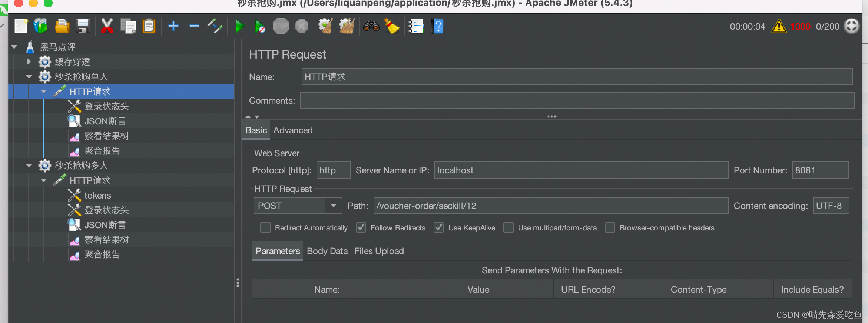Viewport: 868px width, 323px height.
Task: Click the split pane collapse arrows below Comments
Action: [252, 117]
